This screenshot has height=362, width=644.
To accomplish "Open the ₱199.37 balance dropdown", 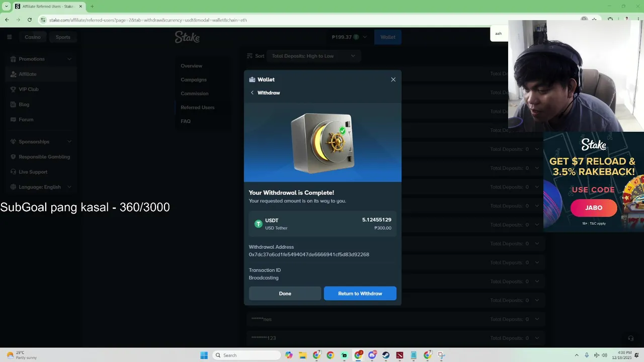I will pos(350,37).
